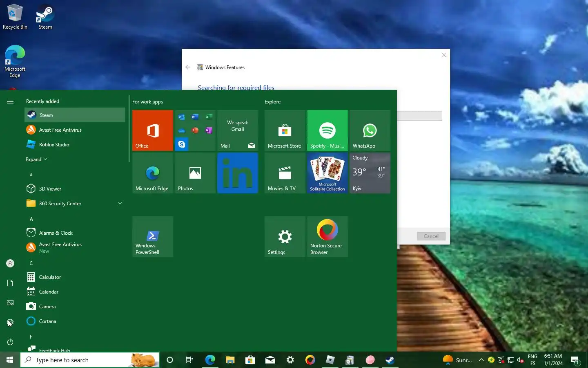588x368 pixels.
Task: Select the Explore group header
Action: (x=272, y=102)
